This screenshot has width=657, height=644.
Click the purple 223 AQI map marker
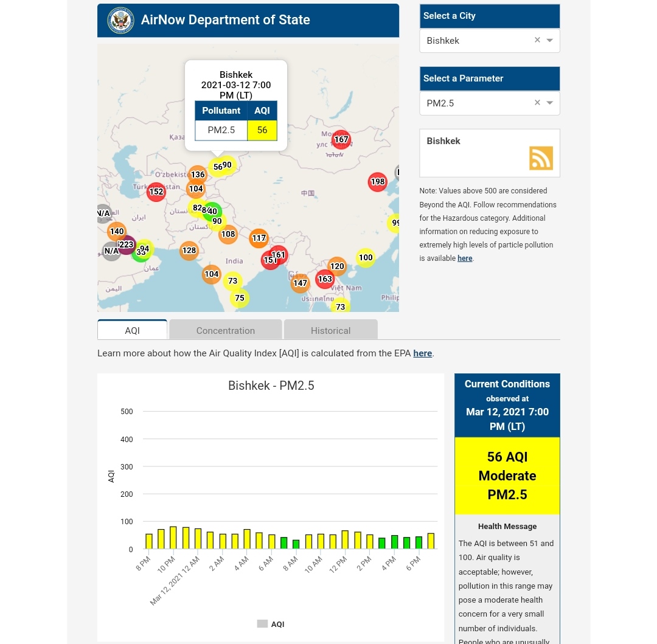(x=127, y=245)
